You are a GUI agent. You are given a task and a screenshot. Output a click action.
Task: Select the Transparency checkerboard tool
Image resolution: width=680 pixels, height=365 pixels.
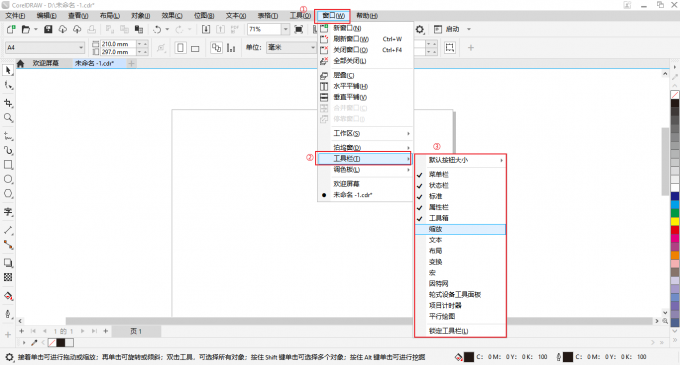click(x=8, y=277)
